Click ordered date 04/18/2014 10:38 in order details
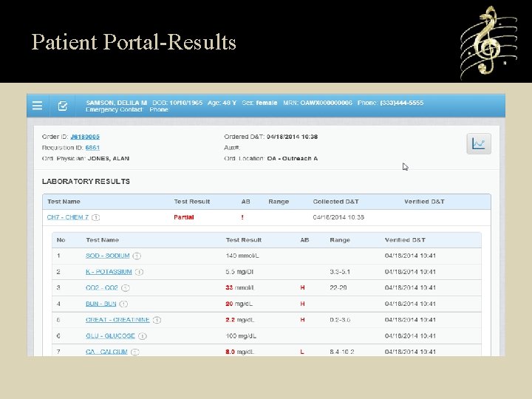Viewport: 532px width, 399px height. click(292, 137)
